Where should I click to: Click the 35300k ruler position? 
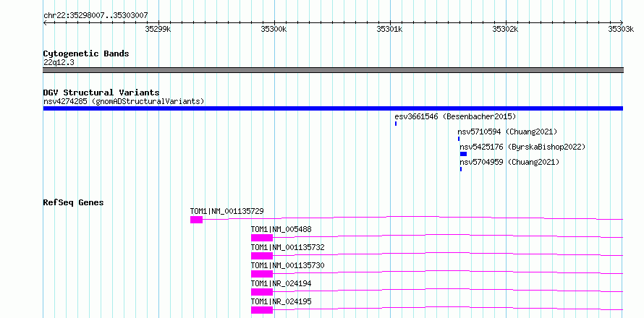pyautogui.click(x=274, y=29)
